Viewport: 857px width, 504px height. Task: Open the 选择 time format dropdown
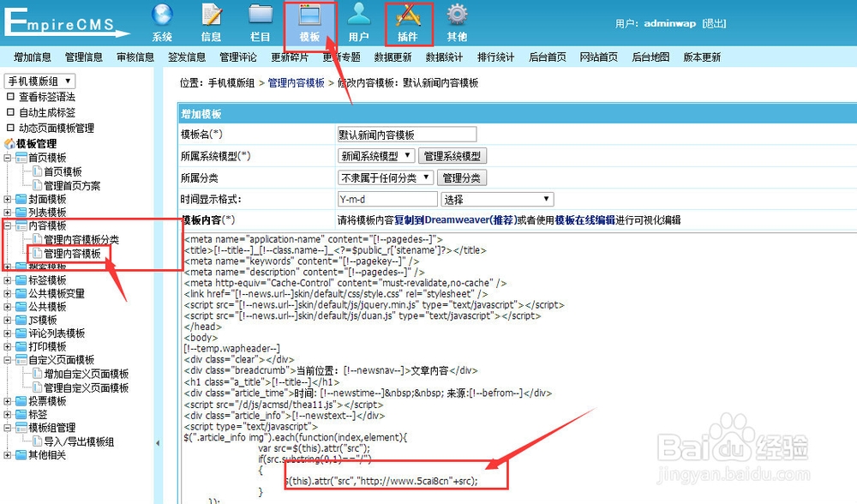[497, 200]
